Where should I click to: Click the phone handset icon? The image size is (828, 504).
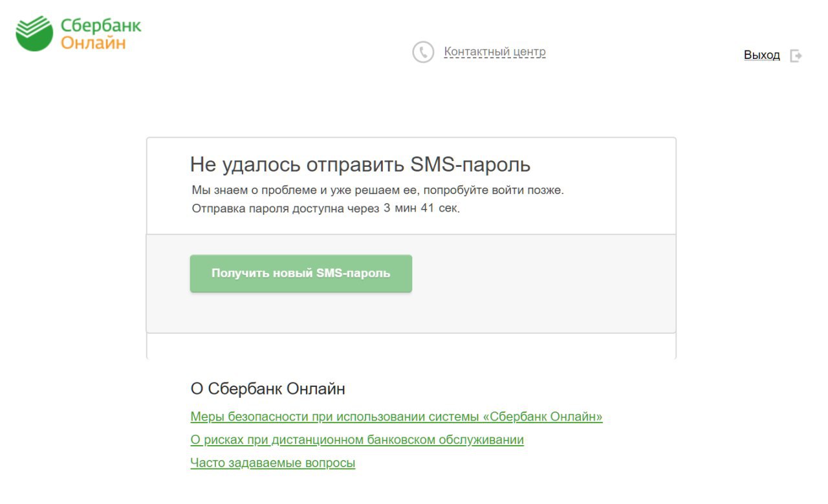point(423,52)
